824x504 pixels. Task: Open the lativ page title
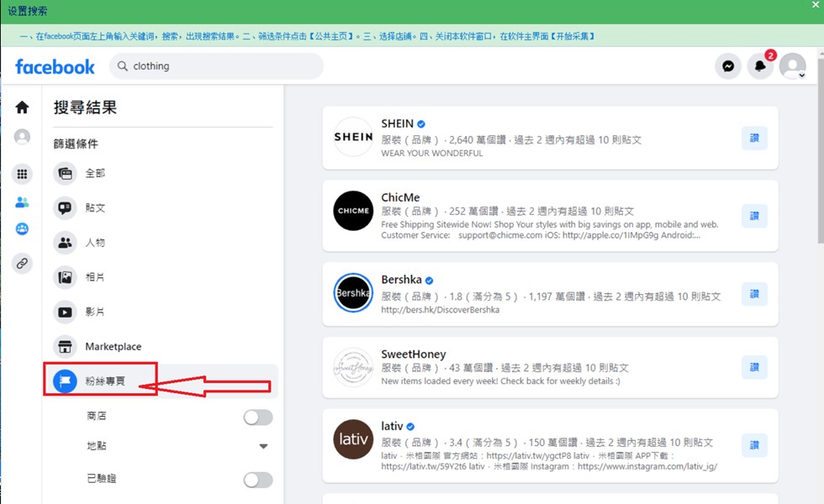[392, 426]
